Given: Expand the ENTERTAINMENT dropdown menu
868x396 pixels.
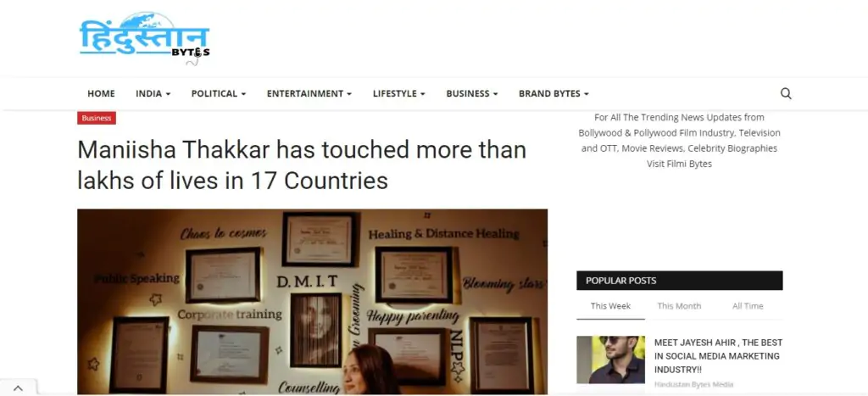Looking at the screenshot, I should coord(309,93).
